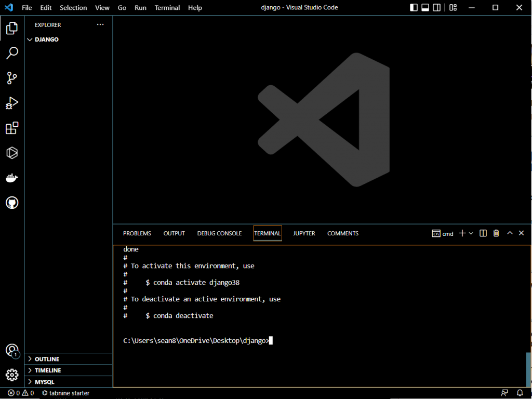532x399 pixels.
Task: Click the terminal vertical scrollbar thumb
Action: (528, 369)
